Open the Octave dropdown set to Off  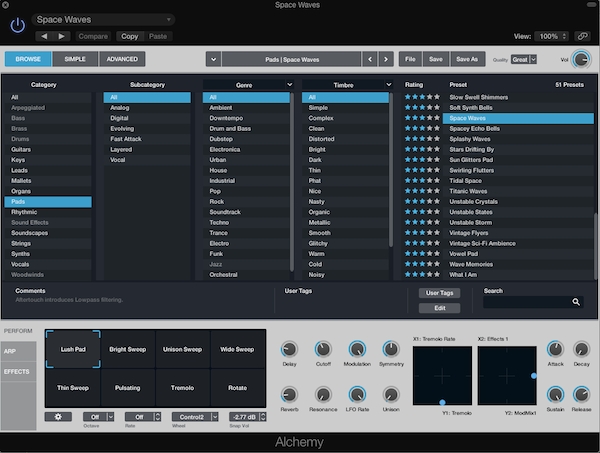tap(99, 417)
